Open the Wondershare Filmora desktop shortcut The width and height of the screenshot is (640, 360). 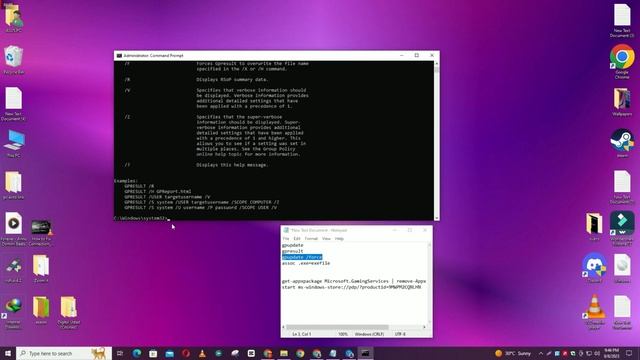[622, 229]
